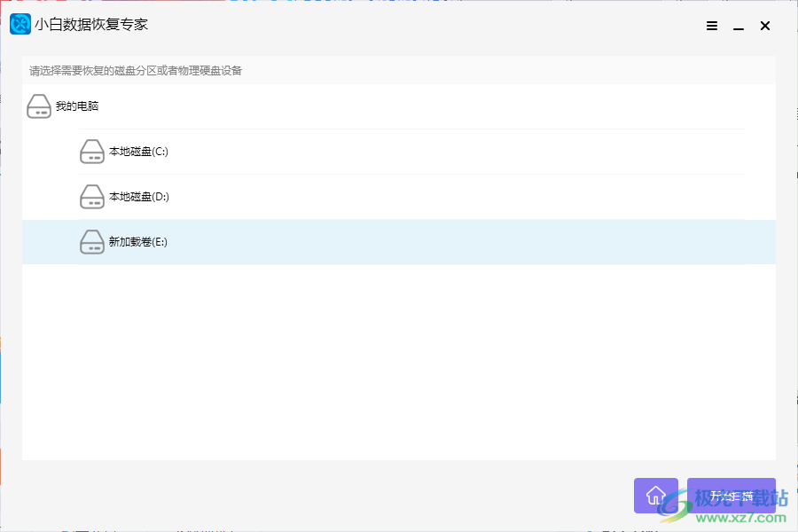Click the disk icon for 本地磁盘(C:)

click(92, 152)
